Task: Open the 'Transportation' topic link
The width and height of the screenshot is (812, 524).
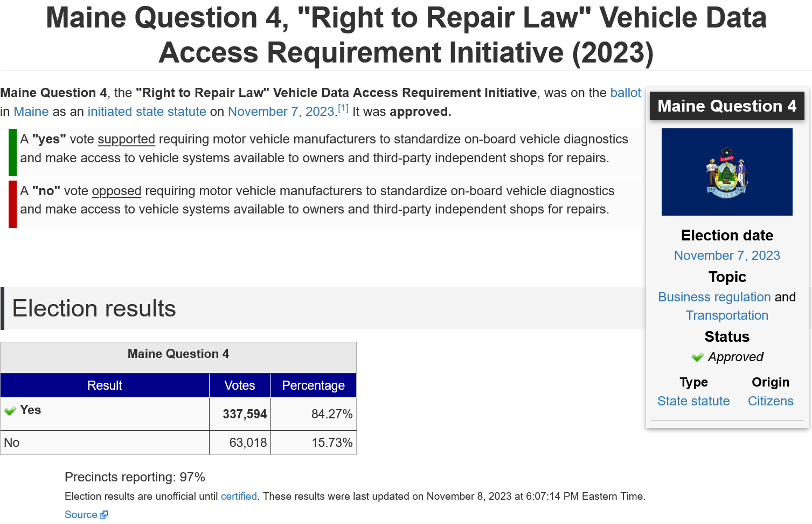Action: [x=727, y=315]
